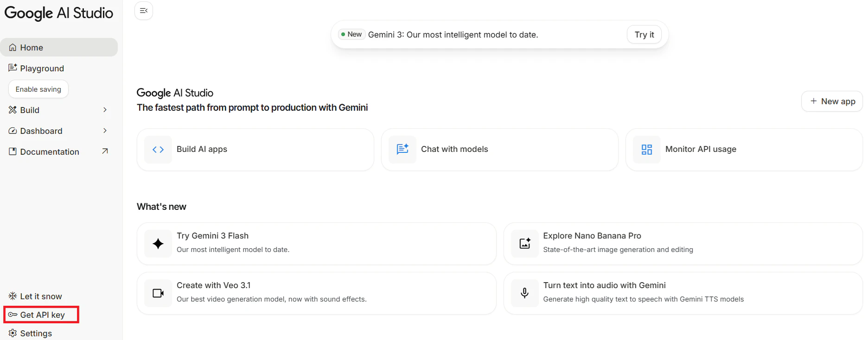Click the Veo description mentioning sound effects

tap(272, 299)
